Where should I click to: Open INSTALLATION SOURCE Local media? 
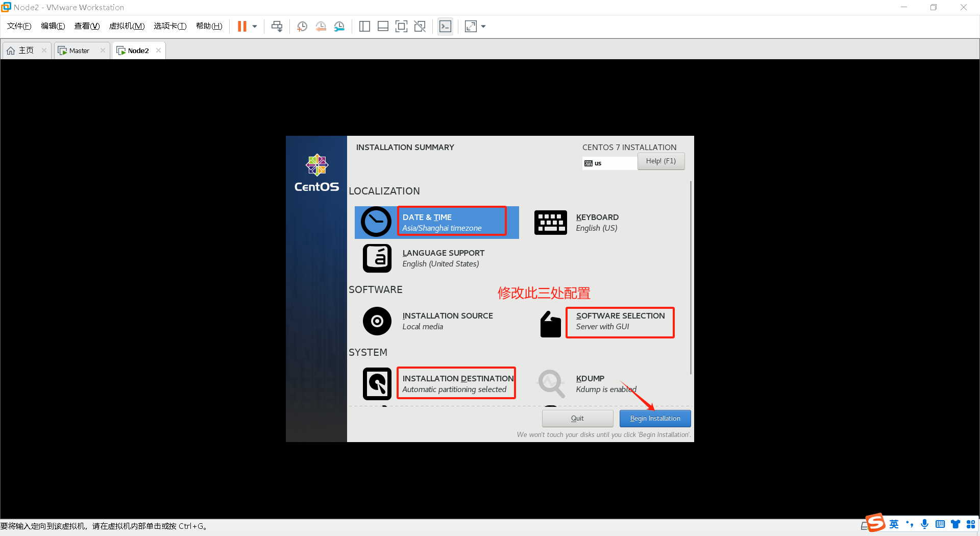click(447, 321)
